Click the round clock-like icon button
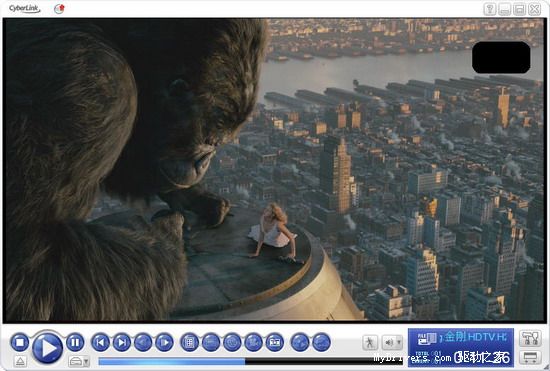Image resolution: width=550 pixels, height=371 pixels. tap(232, 342)
